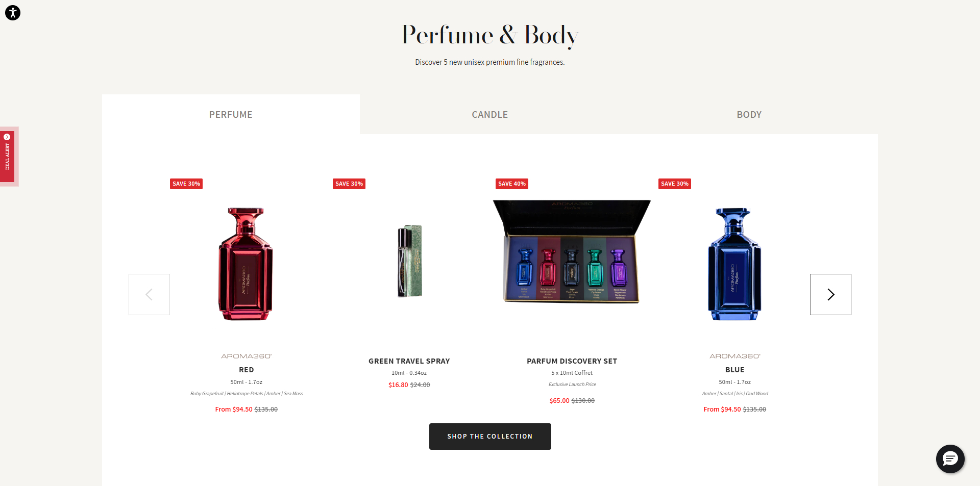Expand the Deal Alert side tab

[8, 157]
